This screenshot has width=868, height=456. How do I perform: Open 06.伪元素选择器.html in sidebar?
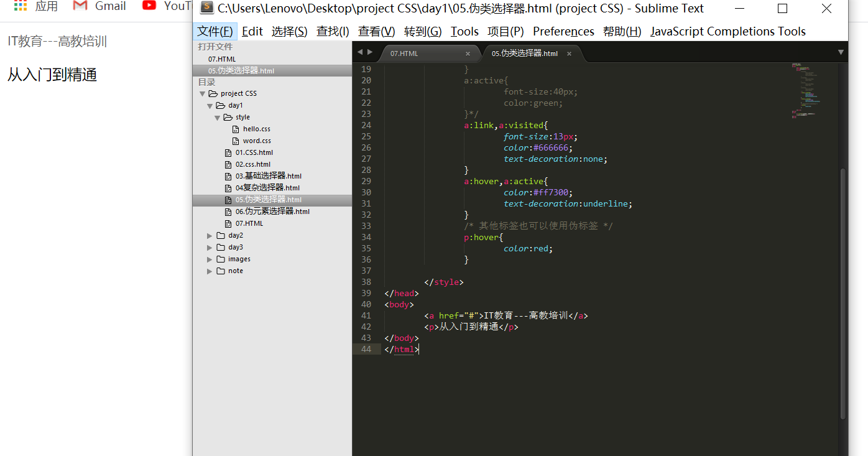coord(272,212)
